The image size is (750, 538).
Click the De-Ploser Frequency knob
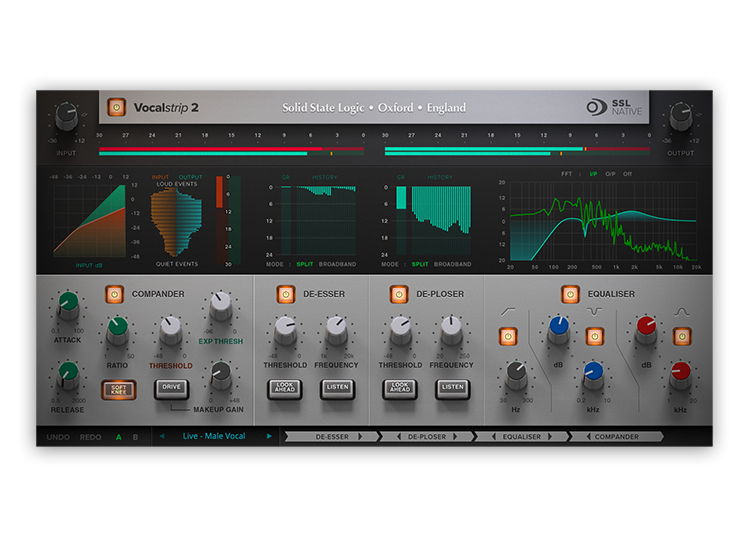(451, 330)
